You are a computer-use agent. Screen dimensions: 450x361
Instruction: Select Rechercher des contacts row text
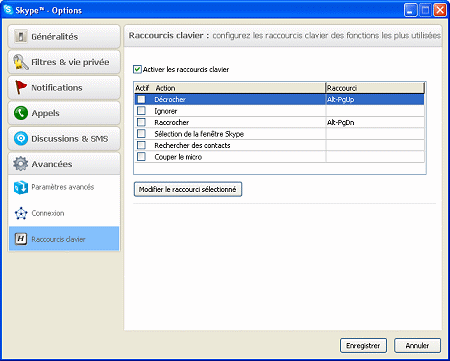[x=192, y=145]
